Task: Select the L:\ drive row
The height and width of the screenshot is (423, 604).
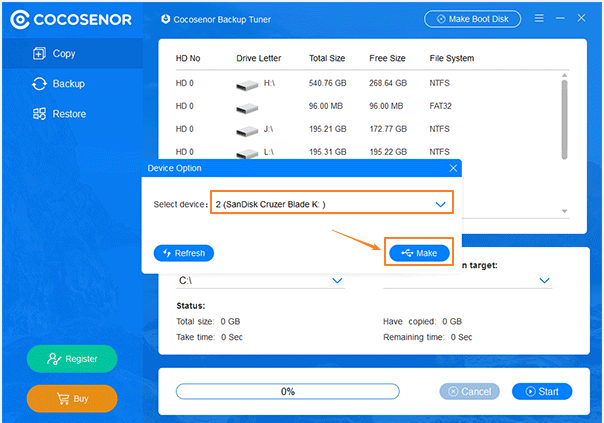Action: (x=366, y=152)
